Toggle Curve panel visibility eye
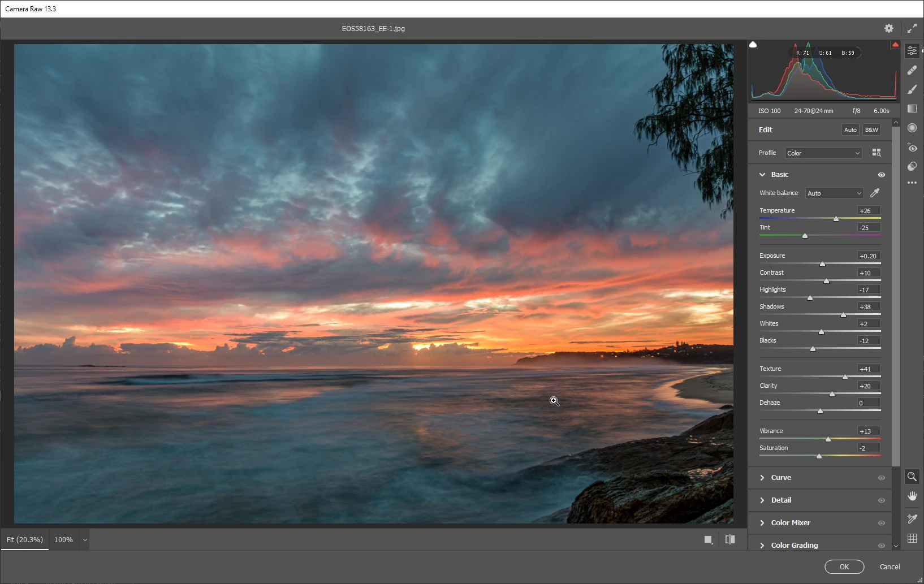 tap(881, 478)
